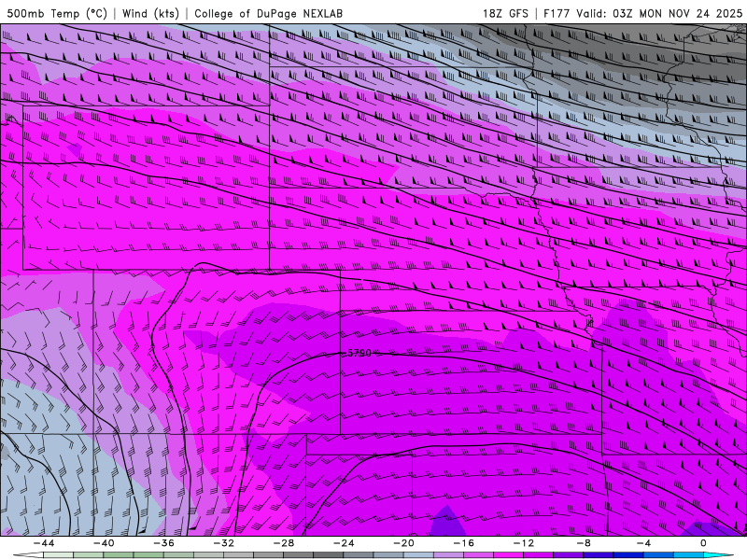Click the 'F177' forecast hour text

[x=557, y=13]
